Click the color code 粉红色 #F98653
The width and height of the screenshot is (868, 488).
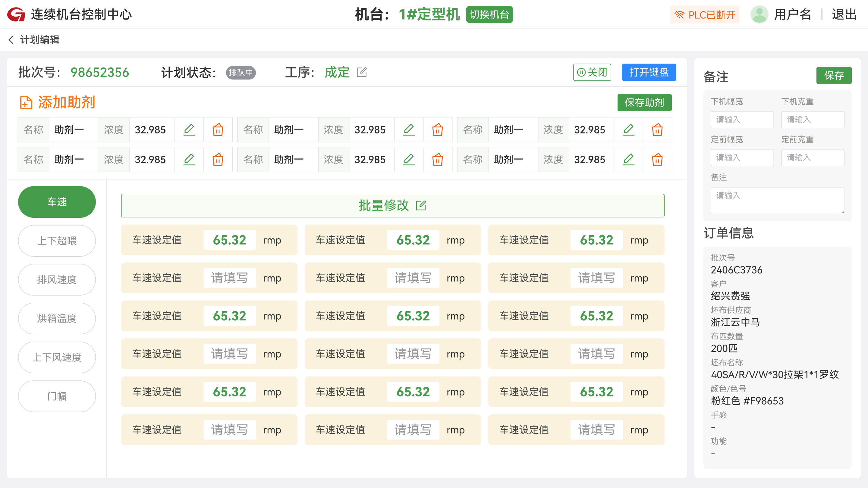point(747,401)
